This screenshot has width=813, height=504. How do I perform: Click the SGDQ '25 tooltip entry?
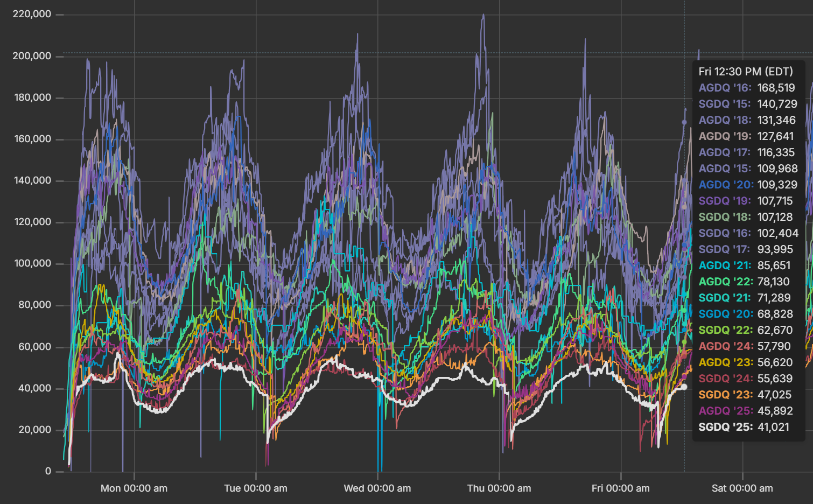744,427
